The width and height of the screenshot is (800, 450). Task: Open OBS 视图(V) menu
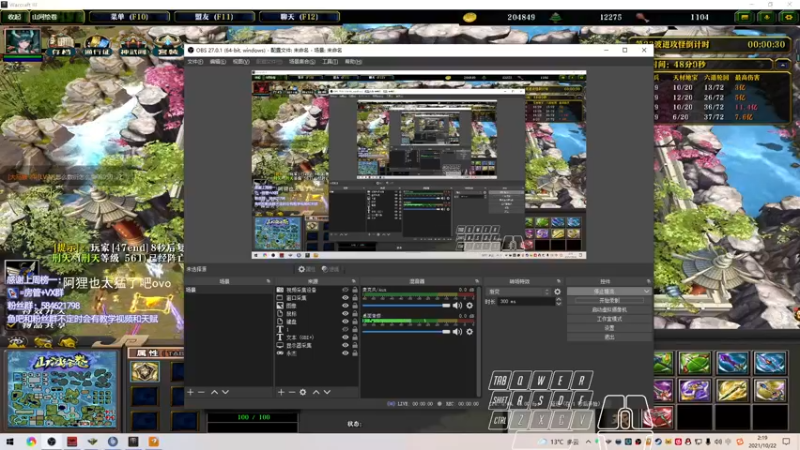[241, 62]
